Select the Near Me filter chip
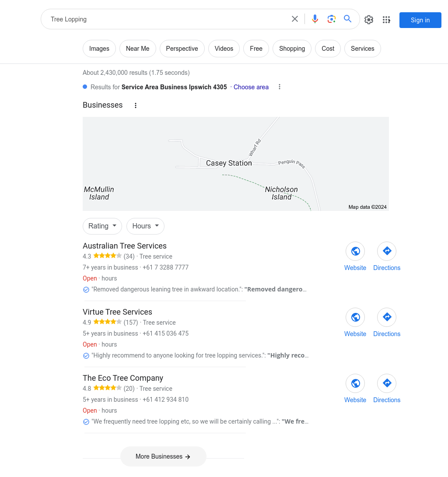 [138, 49]
